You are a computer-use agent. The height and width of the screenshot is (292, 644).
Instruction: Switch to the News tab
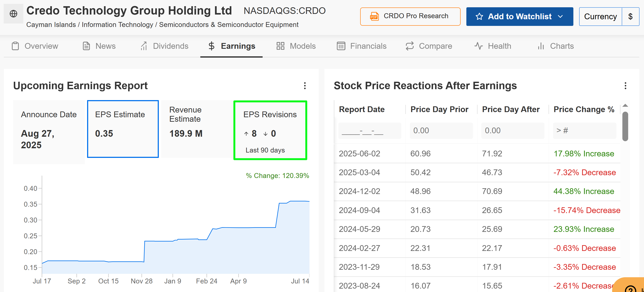click(x=99, y=46)
